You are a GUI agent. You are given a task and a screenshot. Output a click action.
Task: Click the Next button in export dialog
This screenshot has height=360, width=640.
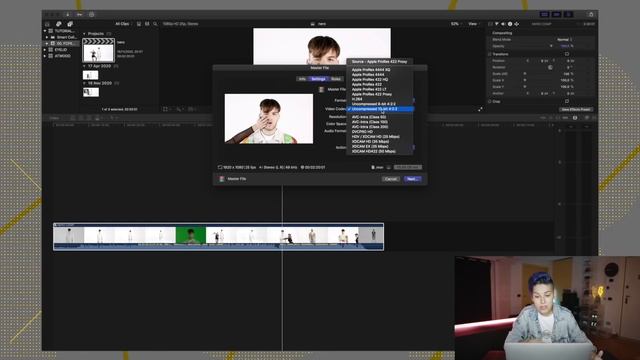point(412,179)
